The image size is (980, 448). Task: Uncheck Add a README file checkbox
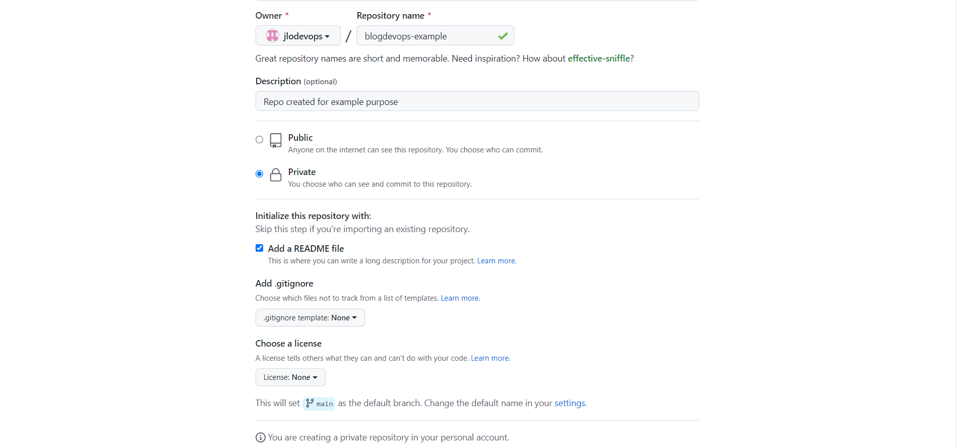[259, 248]
